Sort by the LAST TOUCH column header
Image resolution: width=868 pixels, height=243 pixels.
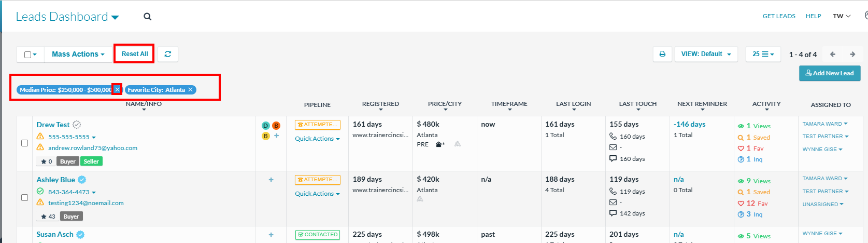637,105
